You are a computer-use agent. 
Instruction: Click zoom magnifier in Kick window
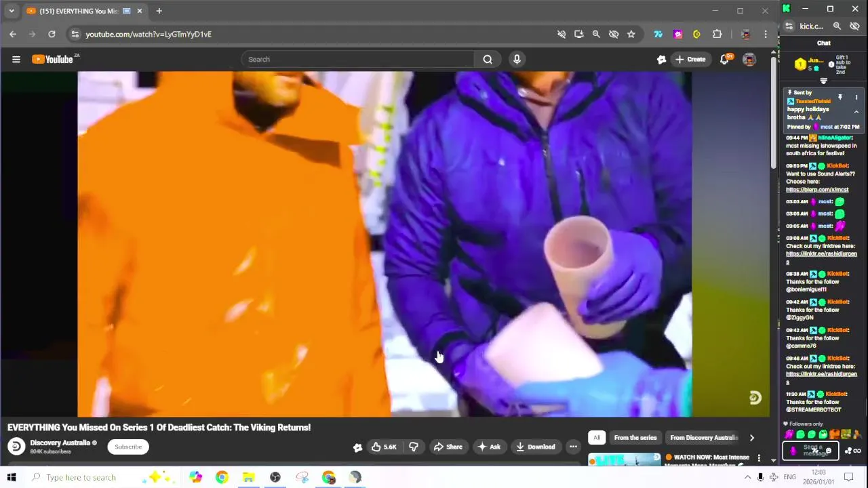coord(837,26)
